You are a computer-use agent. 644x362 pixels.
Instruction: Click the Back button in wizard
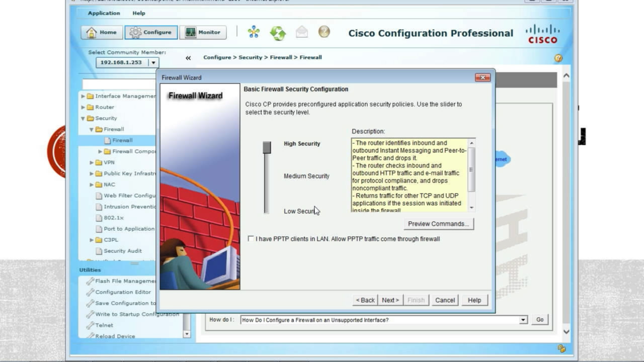click(x=365, y=300)
